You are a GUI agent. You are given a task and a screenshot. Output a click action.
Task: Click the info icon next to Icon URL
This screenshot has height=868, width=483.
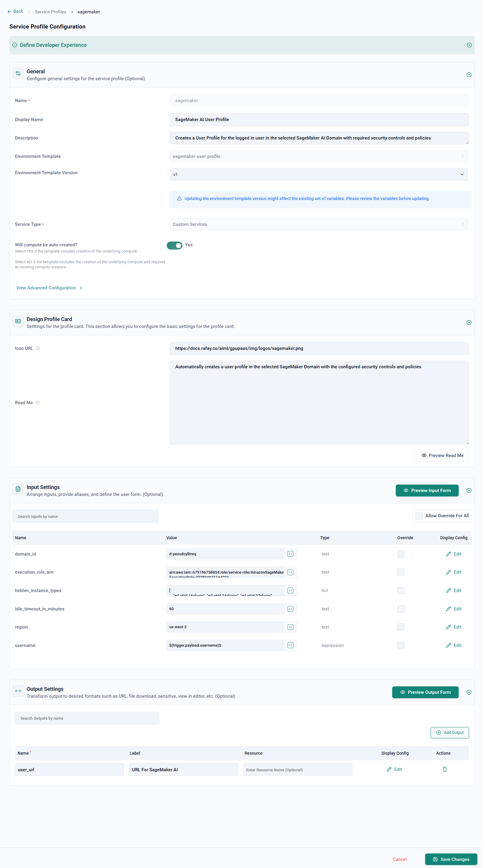(x=38, y=348)
